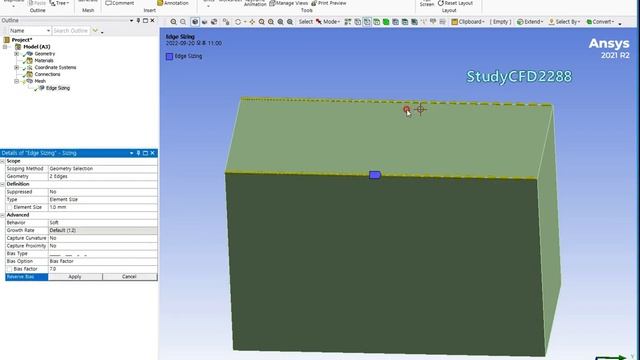Screen dimensions: 640x360
Task: Select the Materials tree item
Action: click(44, 60)
